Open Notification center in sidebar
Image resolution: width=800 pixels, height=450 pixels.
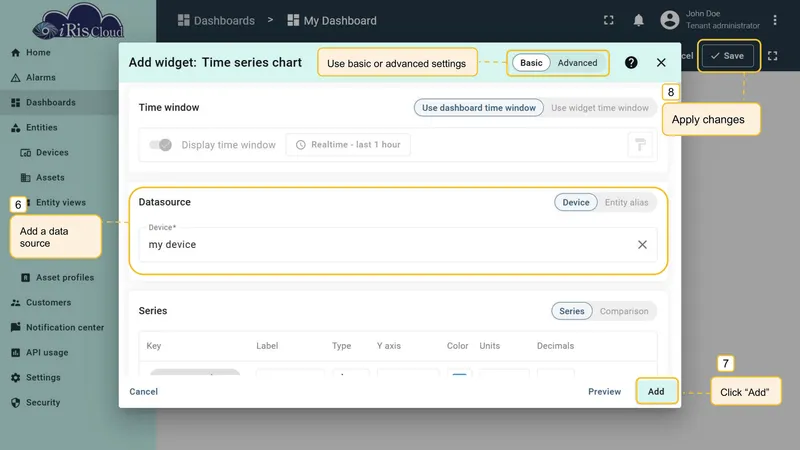point(58,328)
